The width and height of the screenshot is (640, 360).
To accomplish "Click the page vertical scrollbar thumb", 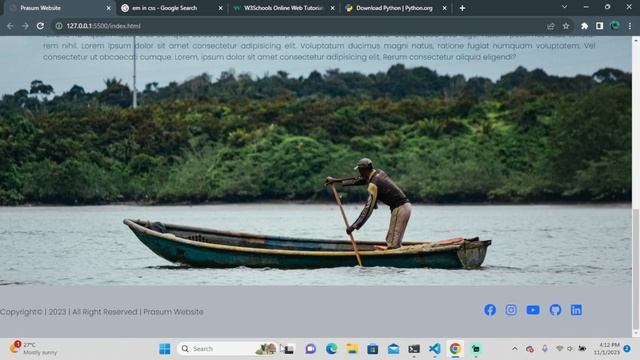I will coord(636,269).
